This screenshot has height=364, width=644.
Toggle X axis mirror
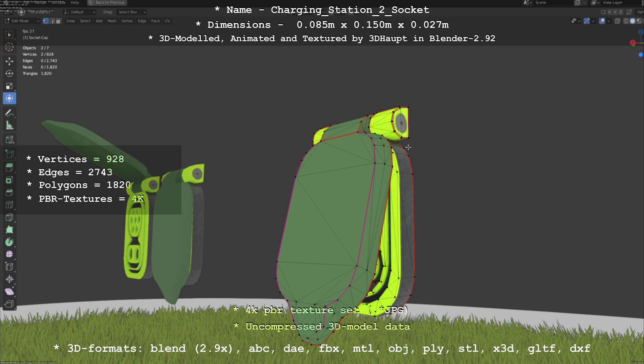(610, 12)
